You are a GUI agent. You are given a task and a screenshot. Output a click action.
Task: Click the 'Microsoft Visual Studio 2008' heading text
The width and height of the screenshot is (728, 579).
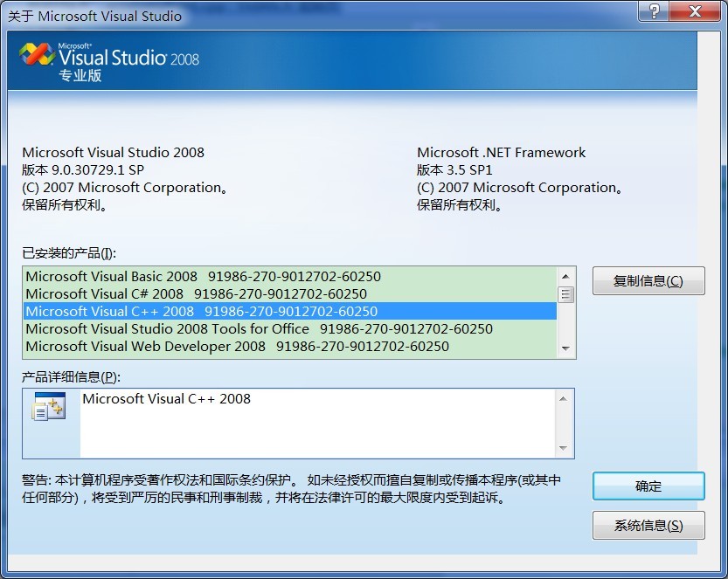click(x=113, y=152)
